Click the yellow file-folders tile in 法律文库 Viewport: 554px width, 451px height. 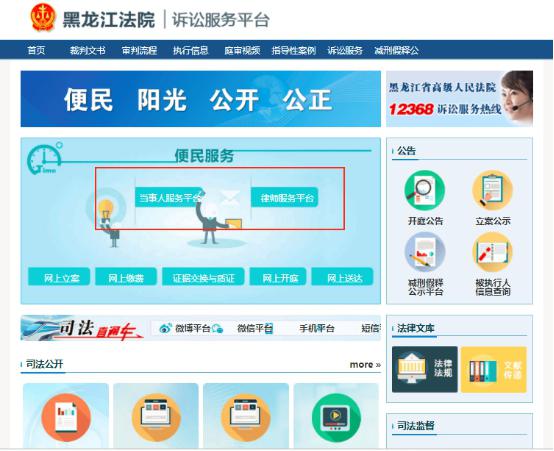494,369
